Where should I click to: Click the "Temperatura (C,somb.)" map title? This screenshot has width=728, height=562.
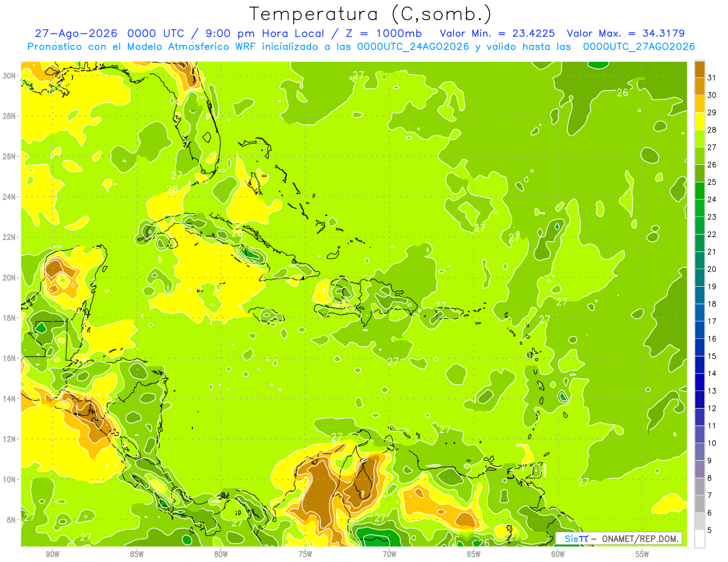pyautogui.click(x=371, y=14)
